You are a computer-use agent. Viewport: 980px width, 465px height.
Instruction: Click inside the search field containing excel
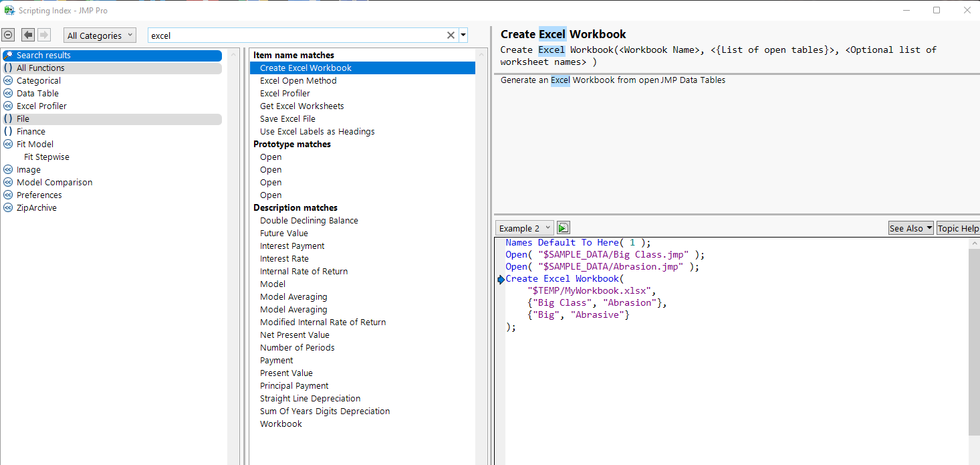(x=296, y=35)
